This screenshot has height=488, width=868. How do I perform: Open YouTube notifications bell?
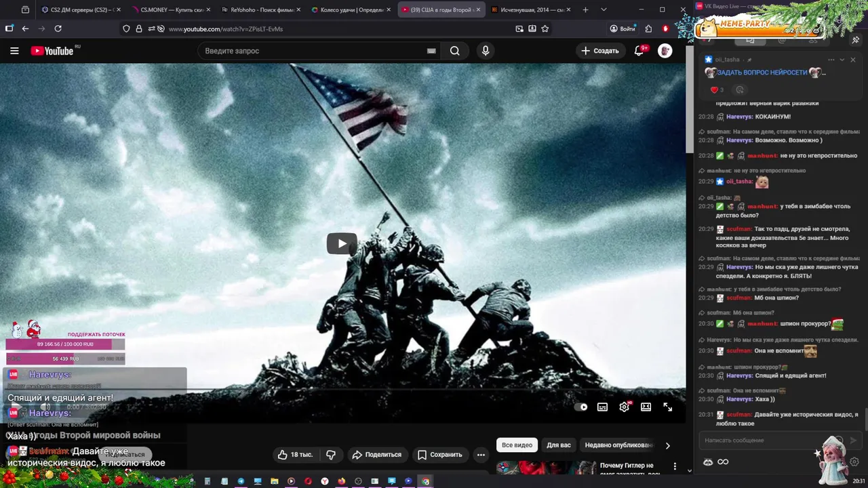tap(639, 51)
